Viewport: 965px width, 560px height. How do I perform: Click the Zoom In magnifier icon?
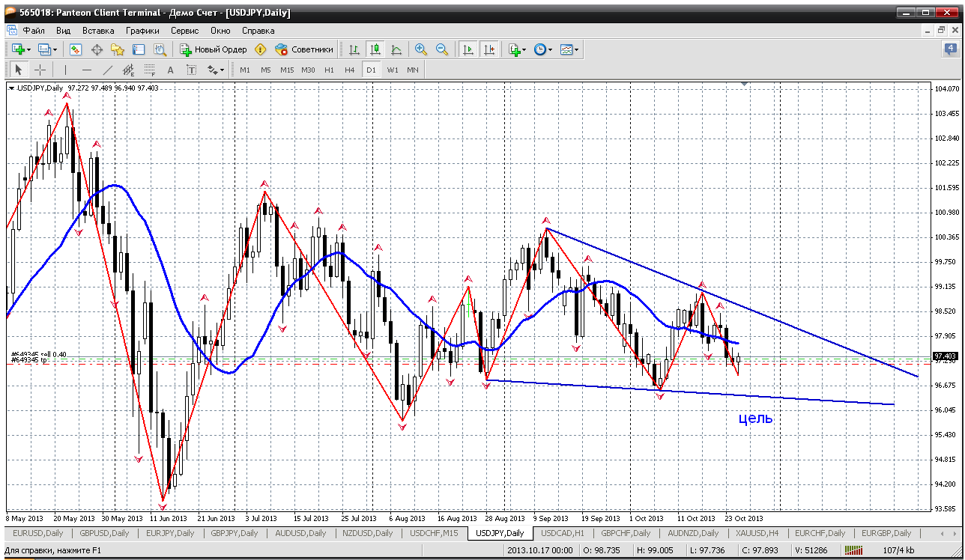[x=421, y=49]
